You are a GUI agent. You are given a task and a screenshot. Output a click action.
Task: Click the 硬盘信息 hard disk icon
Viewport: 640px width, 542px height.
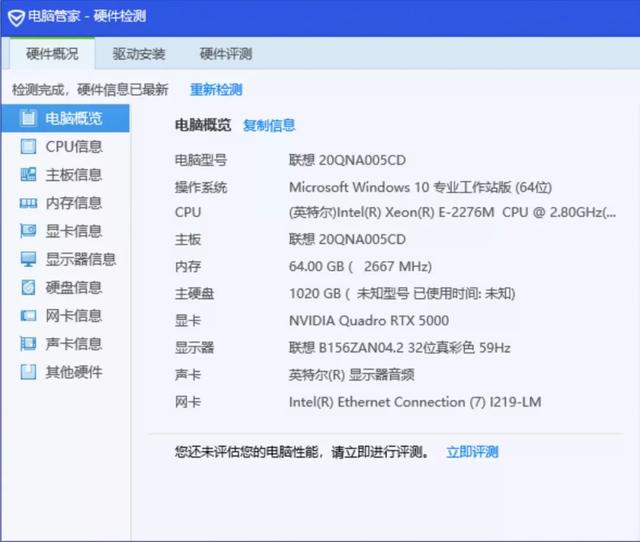(x=28, y=287)
